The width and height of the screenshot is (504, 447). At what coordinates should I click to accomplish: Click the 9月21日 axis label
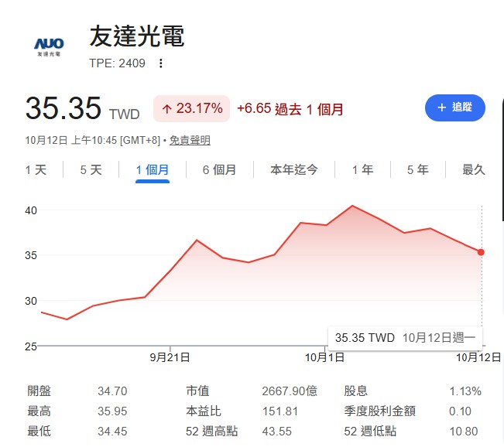170,357
